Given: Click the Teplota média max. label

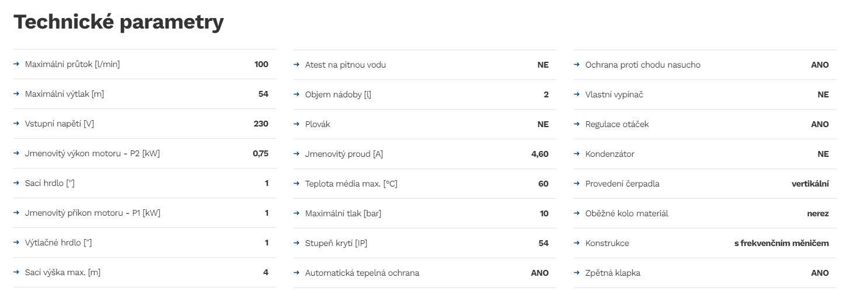Looking at the screenshot, I should click(351, 184).
